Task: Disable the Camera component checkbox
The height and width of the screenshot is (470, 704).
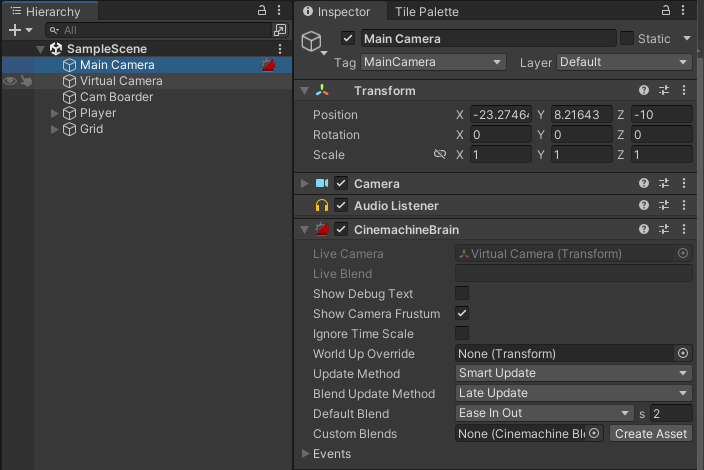Action: click(x=341, y=183)
